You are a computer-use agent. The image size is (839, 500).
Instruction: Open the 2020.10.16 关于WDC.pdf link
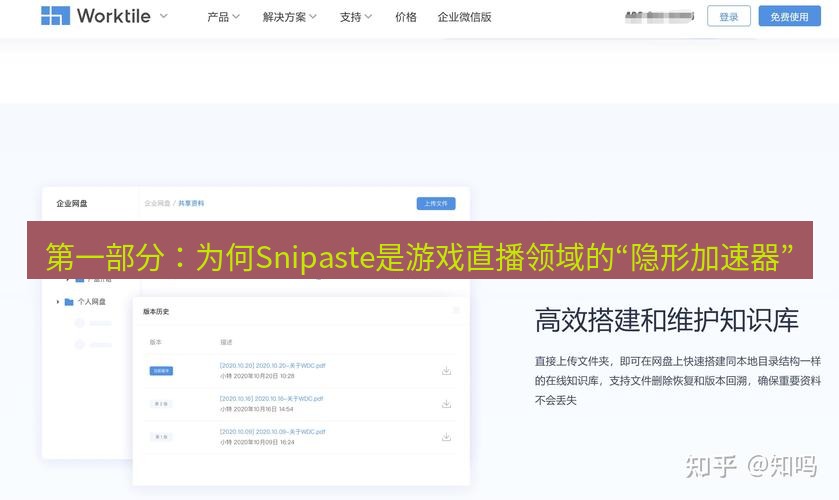[271, 399]
